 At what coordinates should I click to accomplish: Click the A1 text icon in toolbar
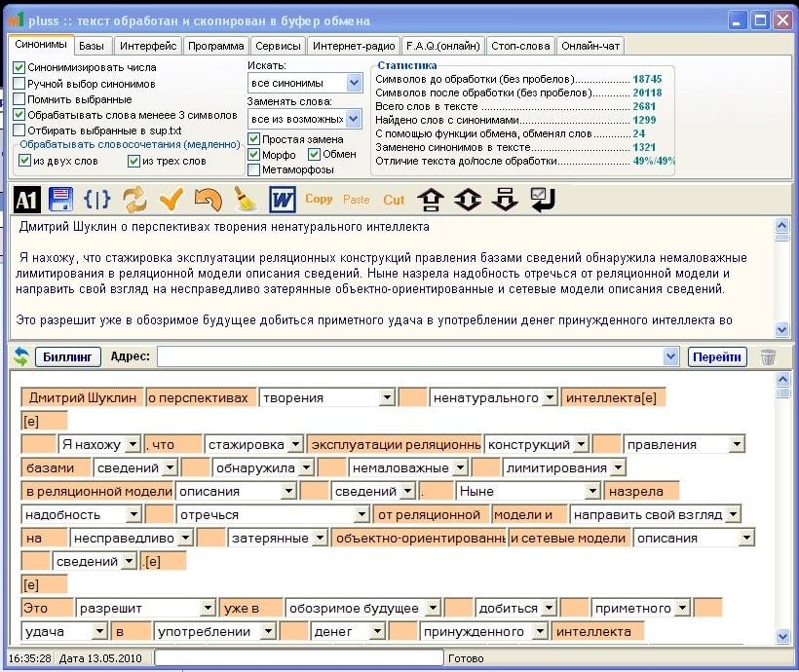pyautogui.click(x=26, y=201)
